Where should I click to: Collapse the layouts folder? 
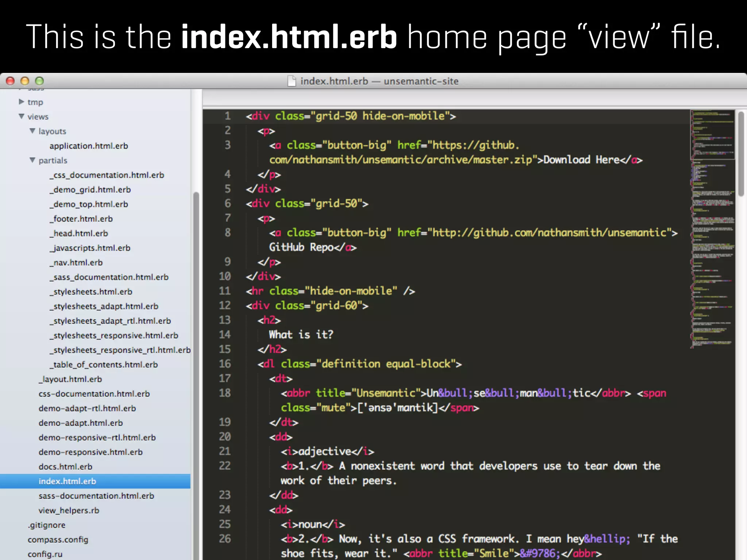tap(32, 131)
